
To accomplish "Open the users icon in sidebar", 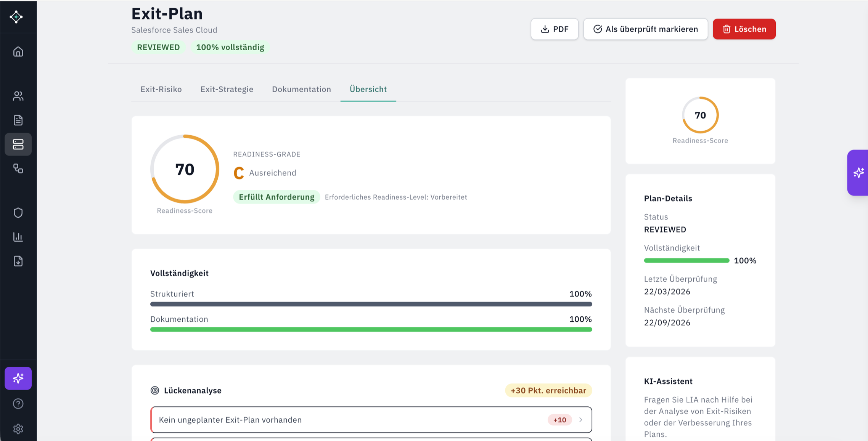I will point(18,96).
